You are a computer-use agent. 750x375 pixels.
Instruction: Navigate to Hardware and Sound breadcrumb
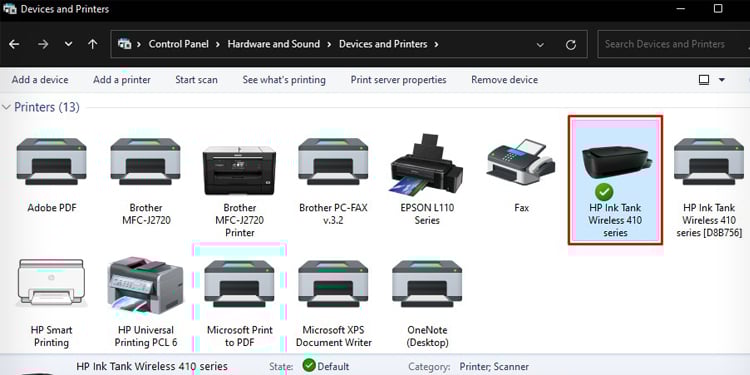(274, 44)
